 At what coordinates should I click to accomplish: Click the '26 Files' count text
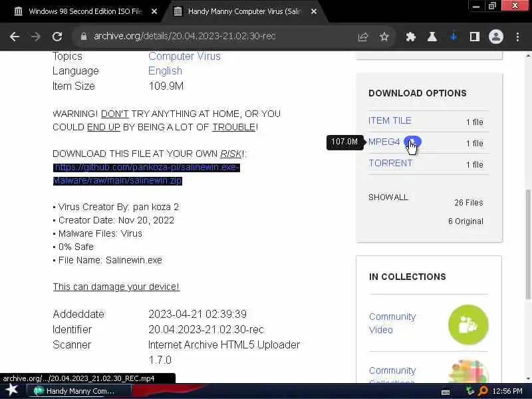[469, 203]
